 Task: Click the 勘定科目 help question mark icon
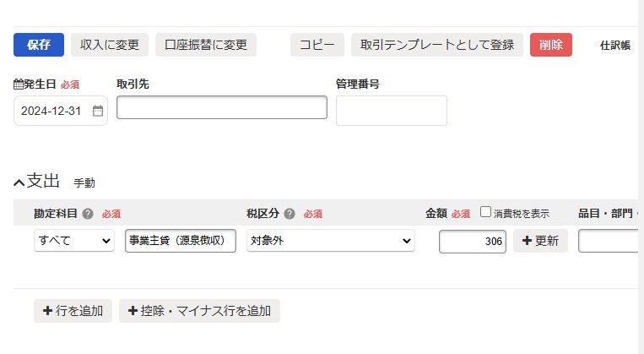(x=88, y=214)
